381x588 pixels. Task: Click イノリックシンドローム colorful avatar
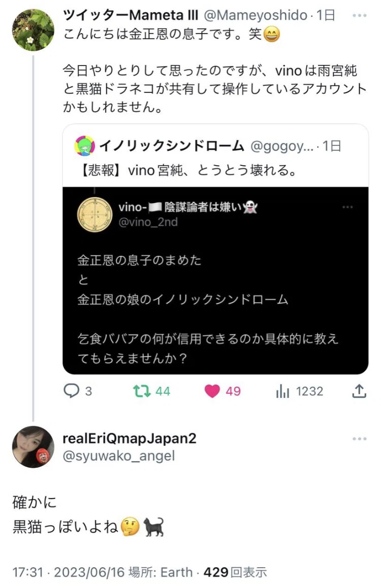[84, 146]
